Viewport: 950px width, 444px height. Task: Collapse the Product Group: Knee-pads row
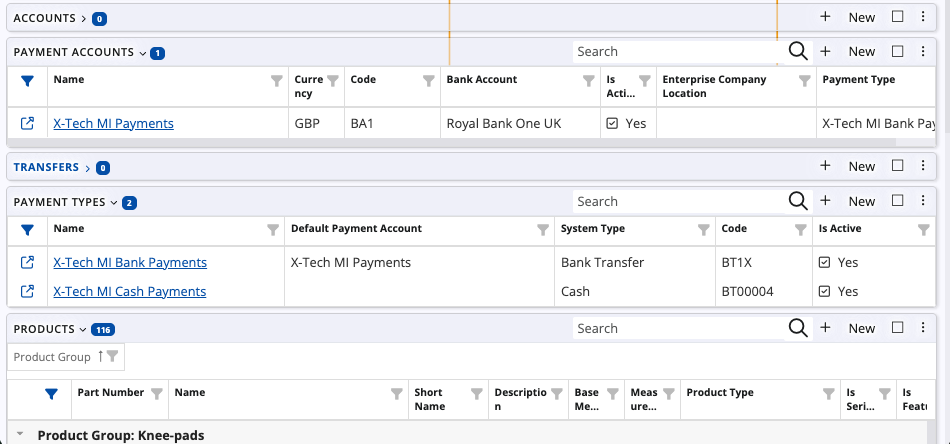pyautogui.click(x=20, y=435)
